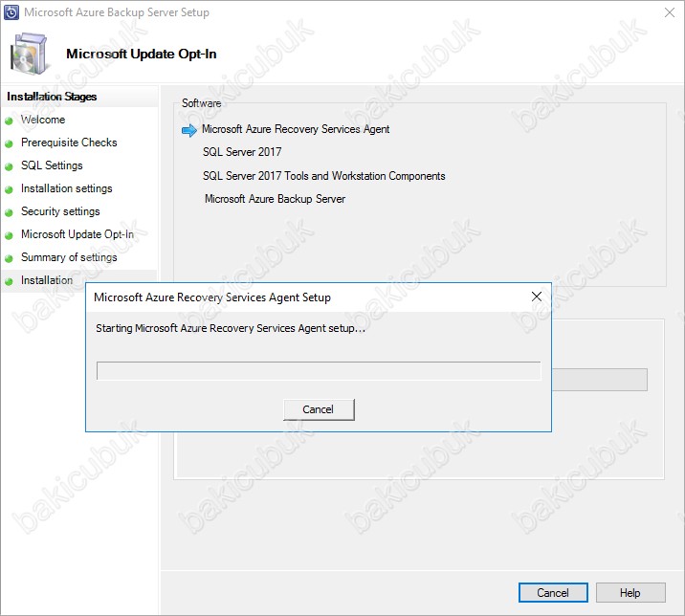
Task: Click the Azure Backup Server title bar icon
Action: (11, 12)
